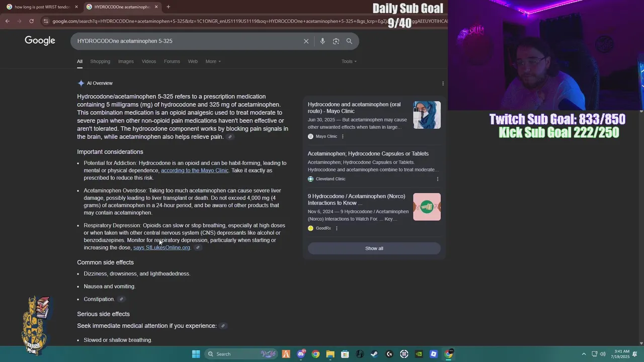Open Mayo Clinic Hydrocodone and acetaminophen result
Screen dimensions: 644x362
click(x=354, y=108)
